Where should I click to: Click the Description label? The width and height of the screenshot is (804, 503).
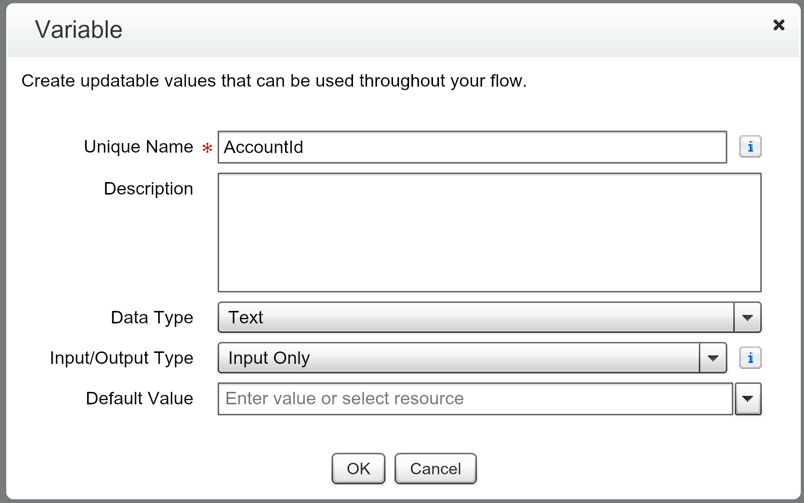click(x=148, y=189)
